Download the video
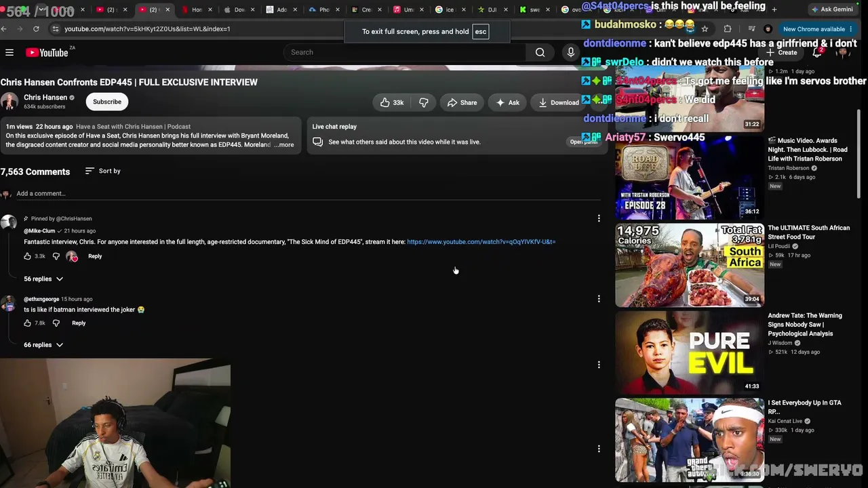868x488 pixels. 558,102
